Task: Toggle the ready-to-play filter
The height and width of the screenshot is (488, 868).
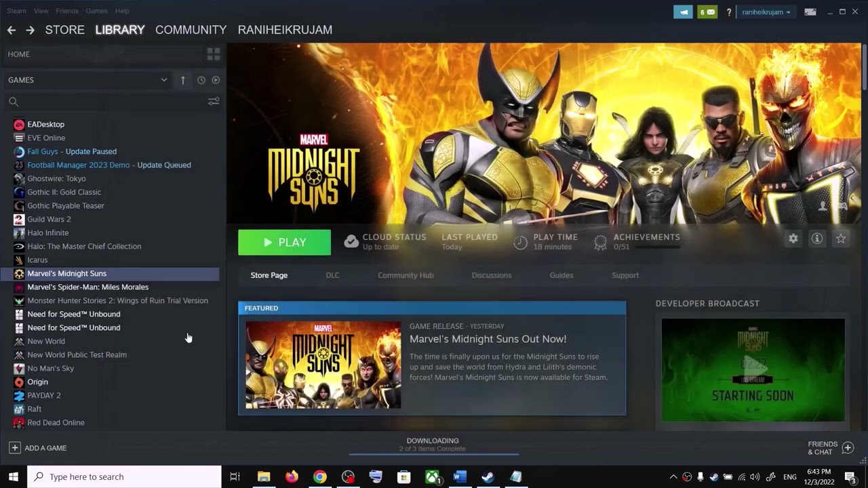Action: (x=216, y=80)
